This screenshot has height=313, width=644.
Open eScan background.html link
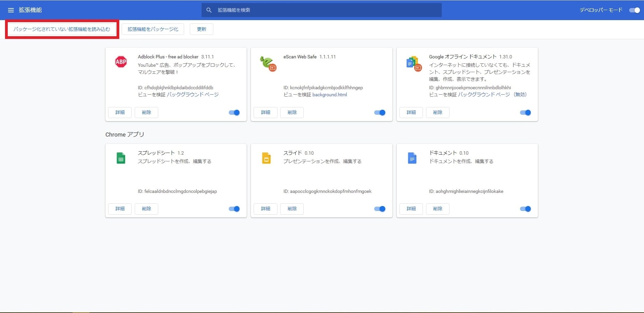330,95
